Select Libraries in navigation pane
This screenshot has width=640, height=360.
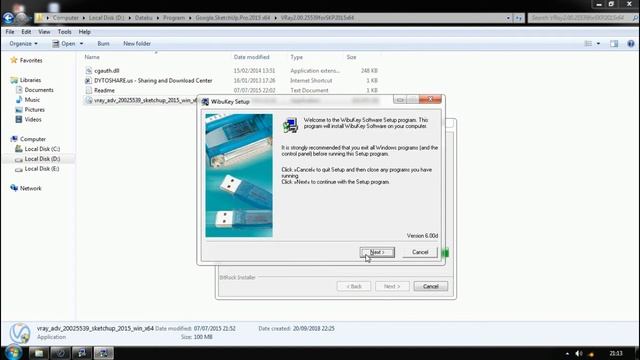point(30,80)
